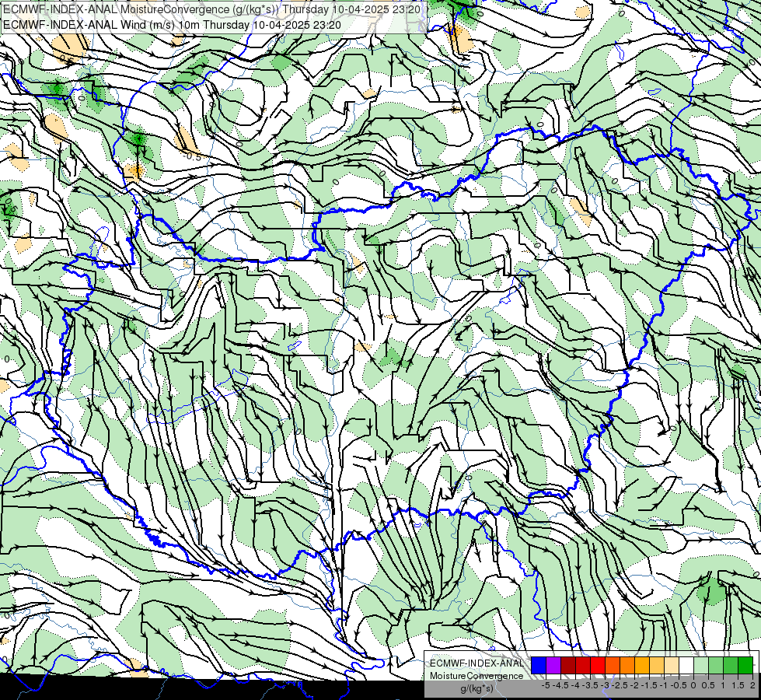Screen dimensions: 761x700
Task: Click the -5 legend scale value
Action: 546,685
